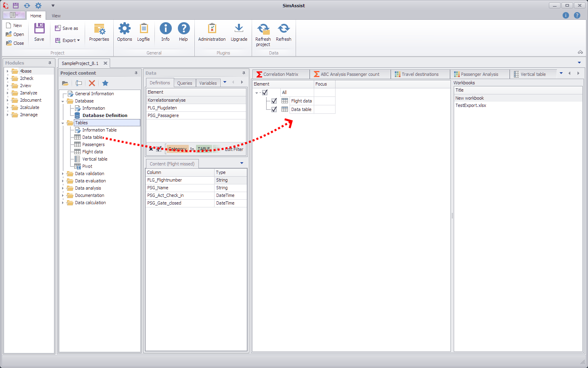This screenshot has width=588, height=368.
Task: Click the Upgrade icon in the Plugins group
Action: point(239,32)
